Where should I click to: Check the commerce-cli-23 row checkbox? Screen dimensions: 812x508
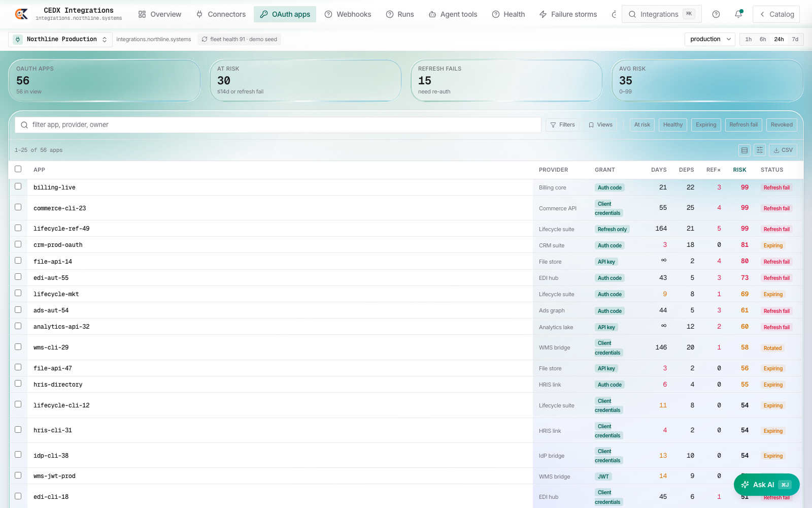point(18,207)
